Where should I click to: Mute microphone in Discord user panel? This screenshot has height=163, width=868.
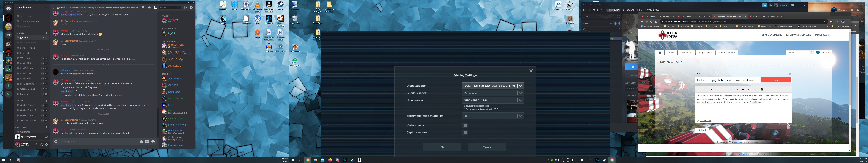(37, 144)
